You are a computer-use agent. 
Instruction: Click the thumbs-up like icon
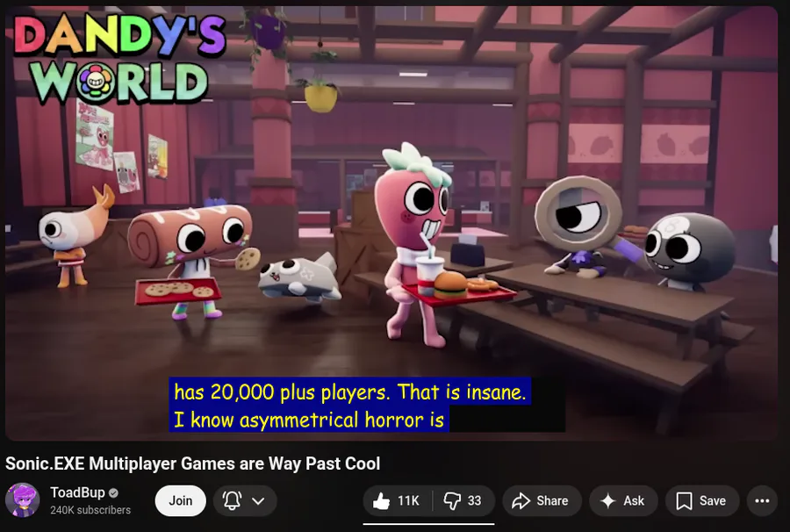pyautogui.click(x=382, y=500)
